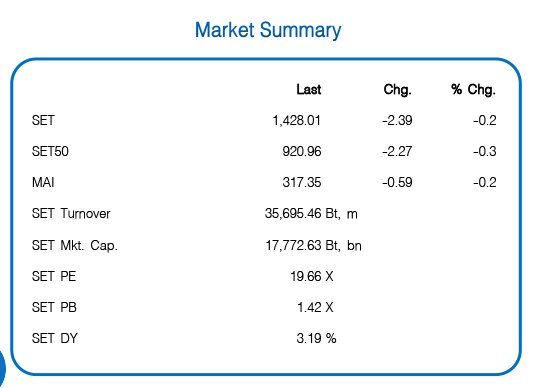Select SET50 last value 920.96

pos(302,151)
